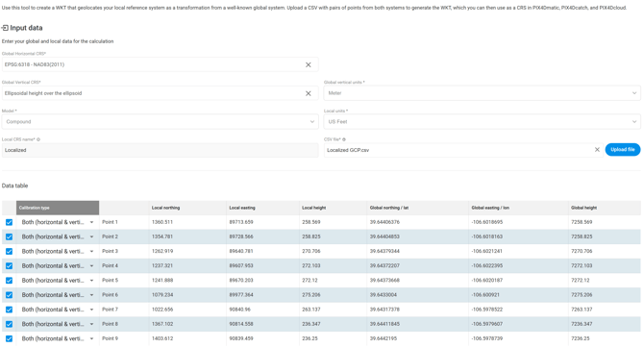
Task: Click the Upload file button
Action: click(623, 150)
